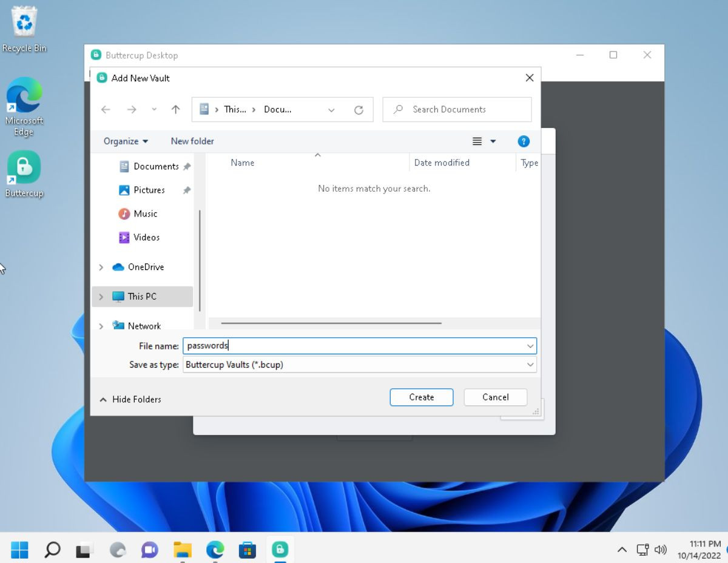Click the network tray icon
This screenshot has width=728, height=563.
point(643,550)
